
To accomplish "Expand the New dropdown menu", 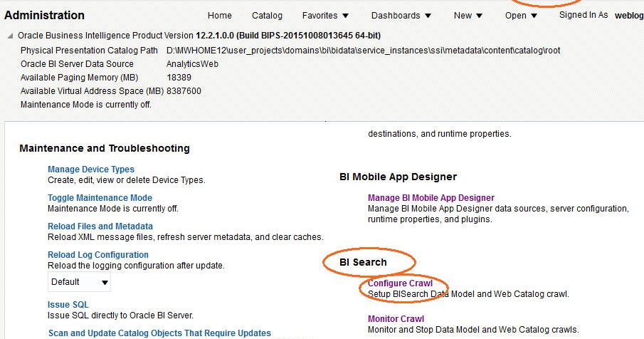I will 468,16.
